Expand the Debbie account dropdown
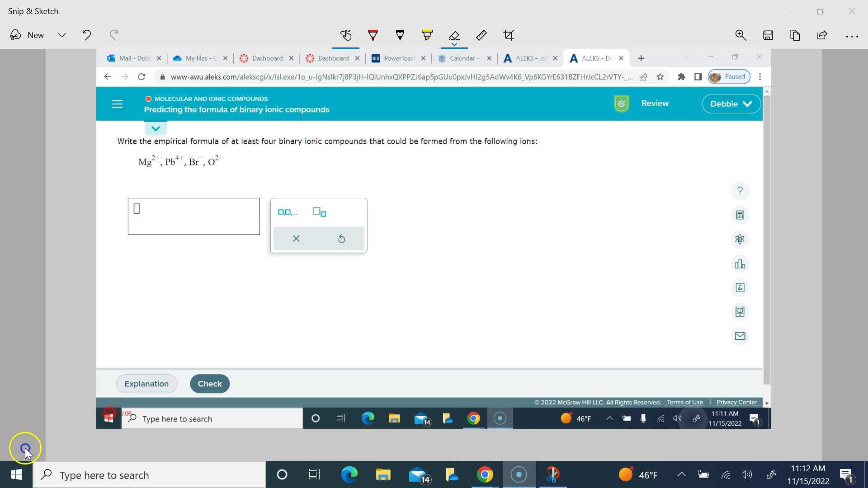The width and height of the screenshot is (868, 488). 731,103
